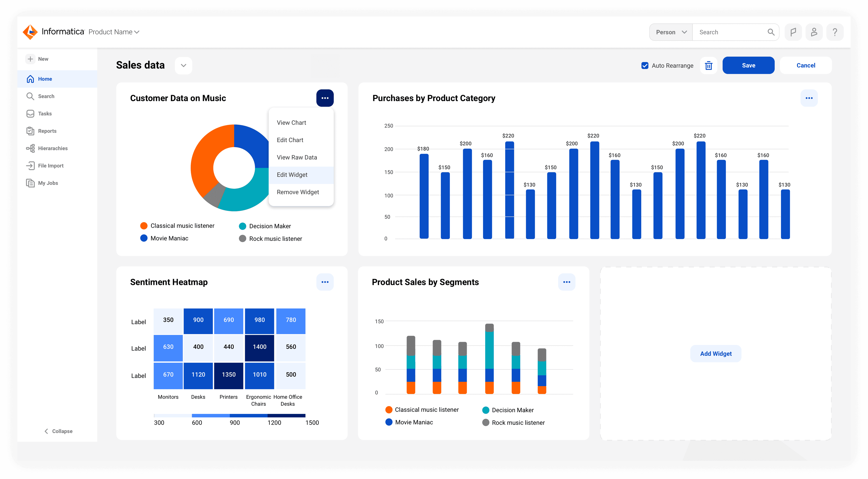
Task: Expand the Product Name chevron
Action: (137, 32)
